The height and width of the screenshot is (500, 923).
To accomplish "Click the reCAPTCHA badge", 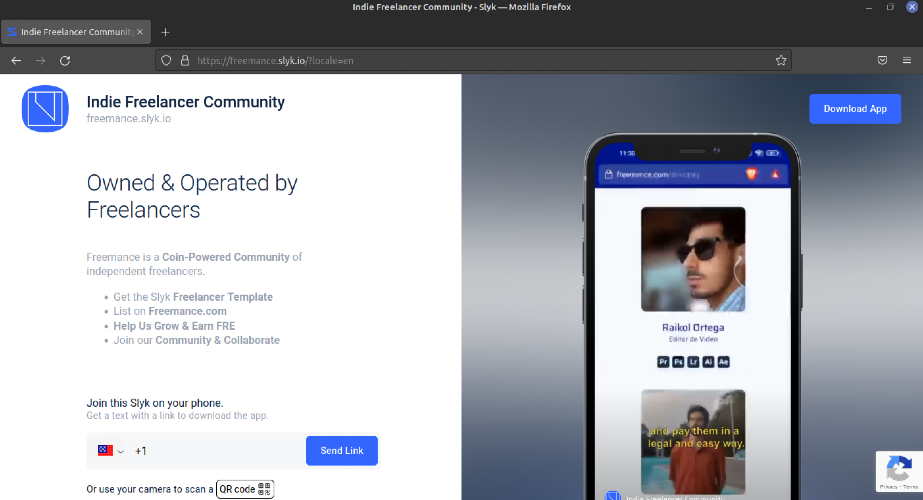I will pyautogui.click(x=899, y=471).
